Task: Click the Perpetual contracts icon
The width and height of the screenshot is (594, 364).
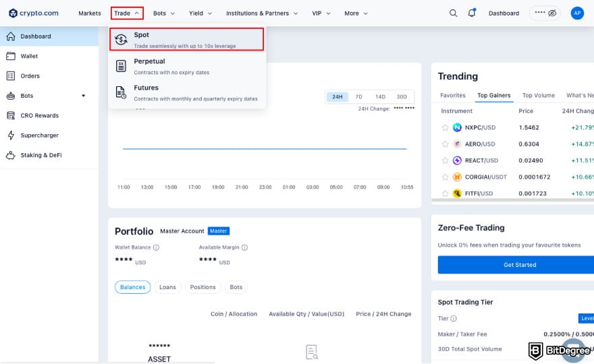Action: [x=121, y=66]
